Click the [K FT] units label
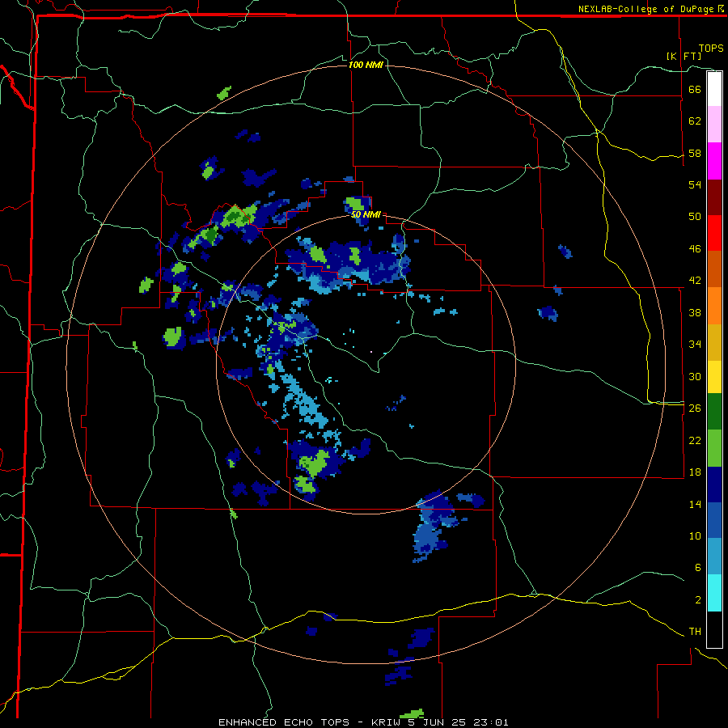728x728 pixels. pyautogui.click(x=684, y=56)
